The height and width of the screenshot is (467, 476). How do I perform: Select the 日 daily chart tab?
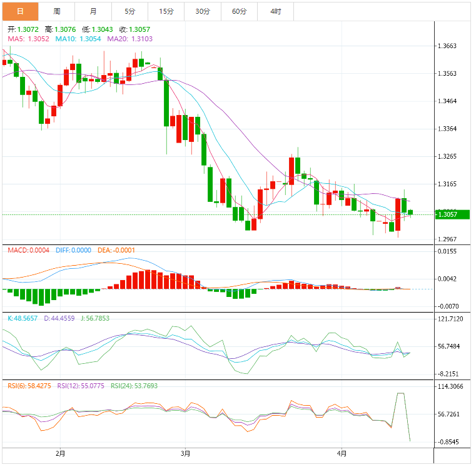point(20,11)
